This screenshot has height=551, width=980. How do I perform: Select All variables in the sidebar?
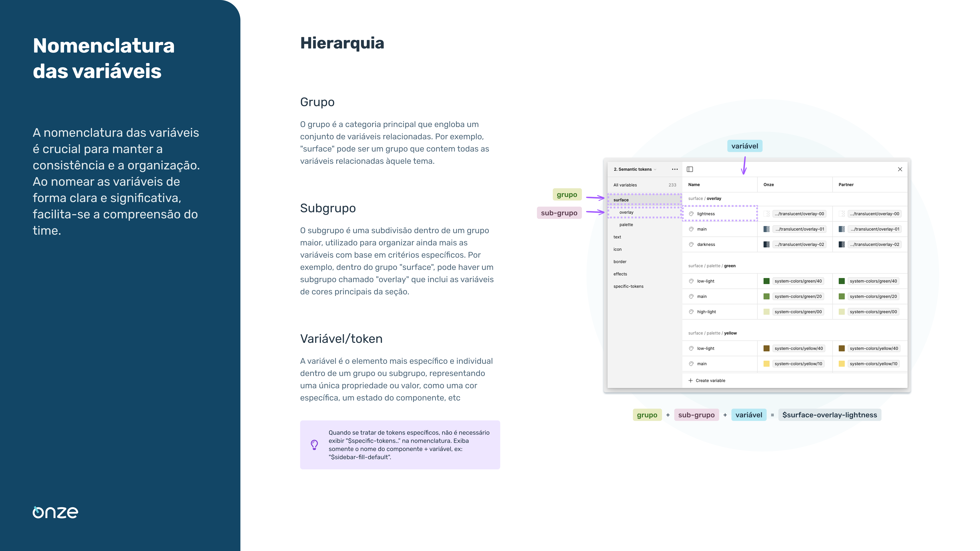click(625, 185)
